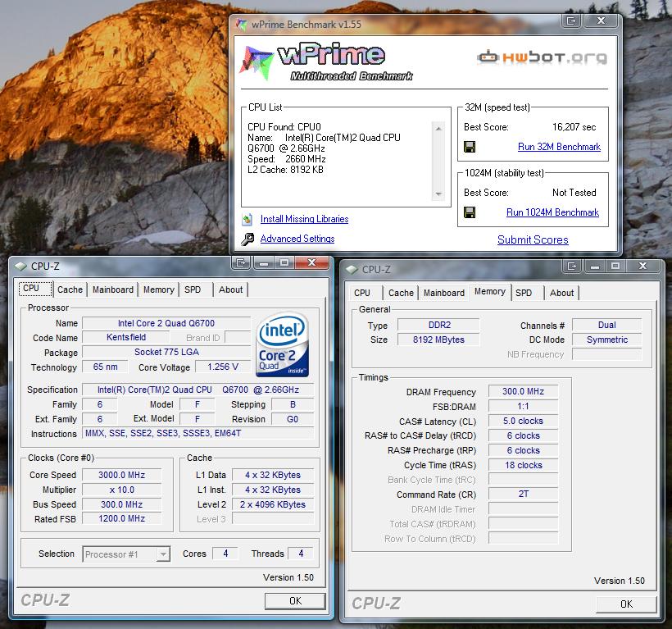Click the DC Mode Symmetric value

607,340
